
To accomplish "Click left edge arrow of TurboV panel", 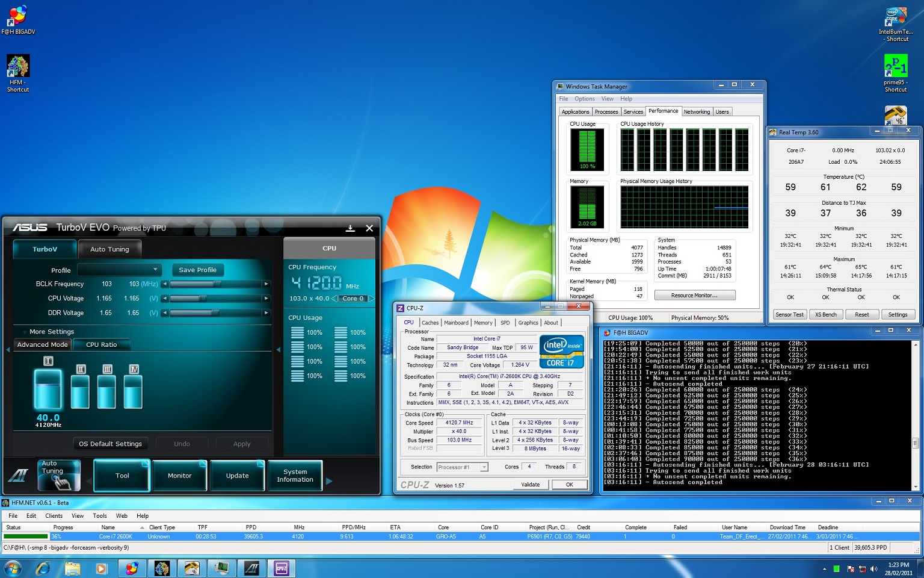I will [x=8, y=349].
